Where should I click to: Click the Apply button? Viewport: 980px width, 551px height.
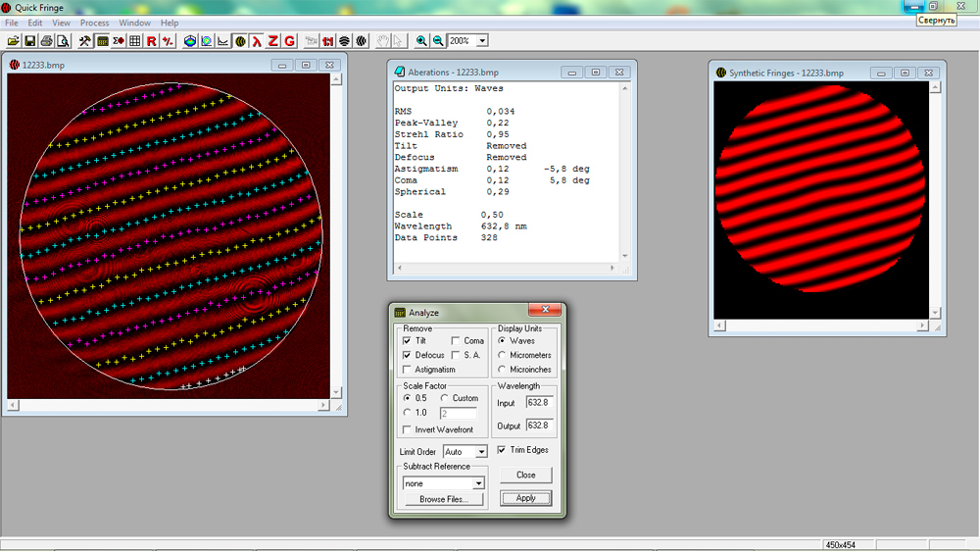(525, 498)
